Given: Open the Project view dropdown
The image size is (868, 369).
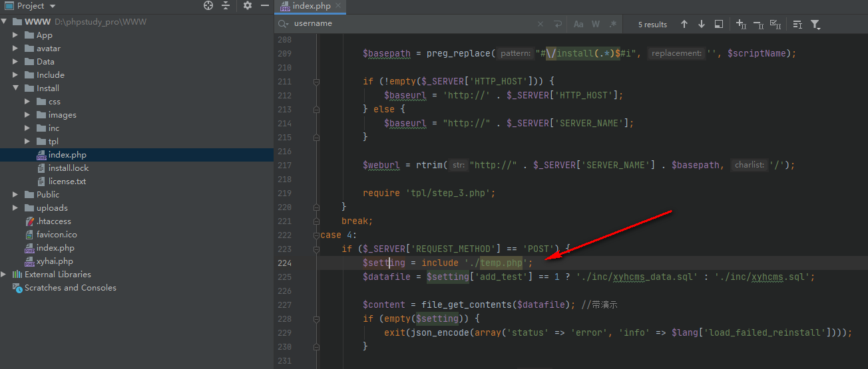Looking at the screenshot, I should click(29, 5).
